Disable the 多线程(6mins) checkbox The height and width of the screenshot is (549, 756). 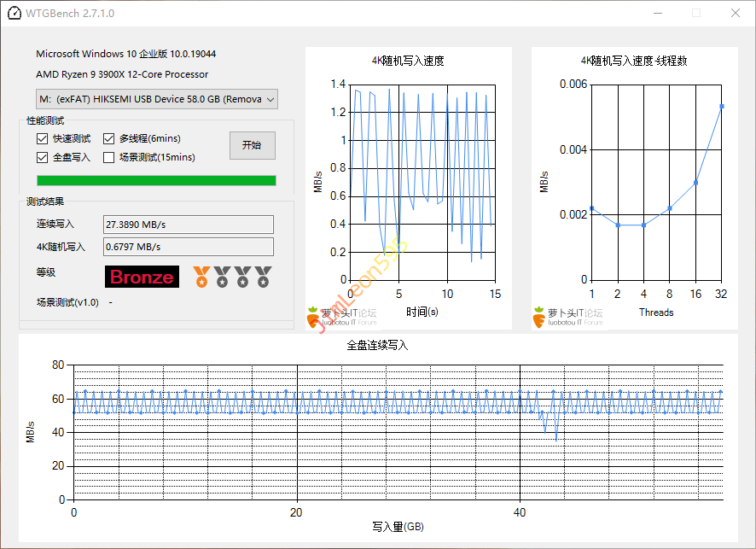tap(109, 138)
